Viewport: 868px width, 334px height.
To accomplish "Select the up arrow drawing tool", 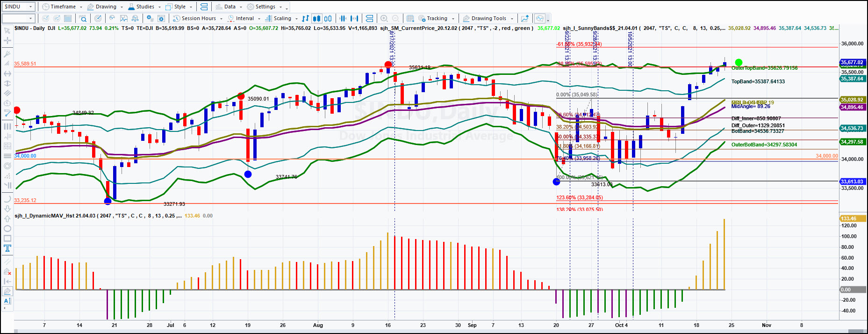I will [7, 218].
